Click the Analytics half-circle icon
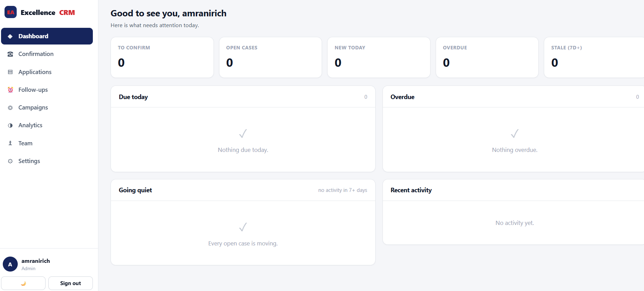The width and height of the screenshot is (644, 291). click(10, 126)
